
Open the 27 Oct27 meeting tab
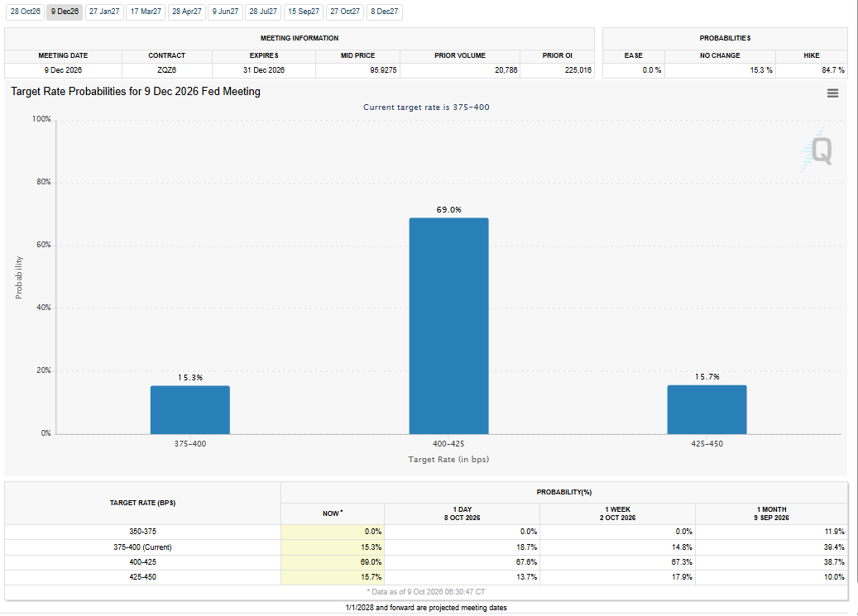pos(345,12)
